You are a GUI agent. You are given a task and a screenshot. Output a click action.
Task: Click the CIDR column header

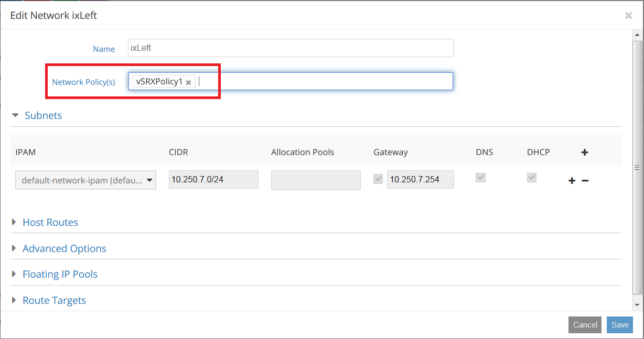point(178,152)
